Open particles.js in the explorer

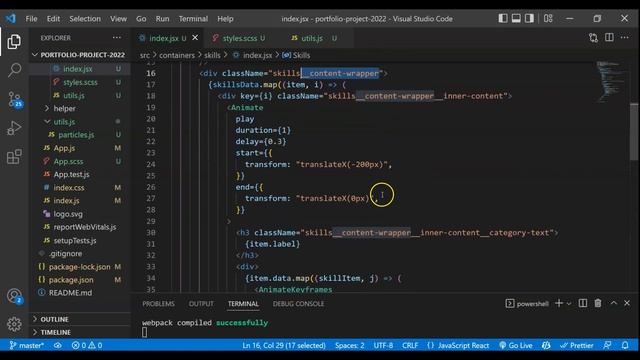point(76,135)
